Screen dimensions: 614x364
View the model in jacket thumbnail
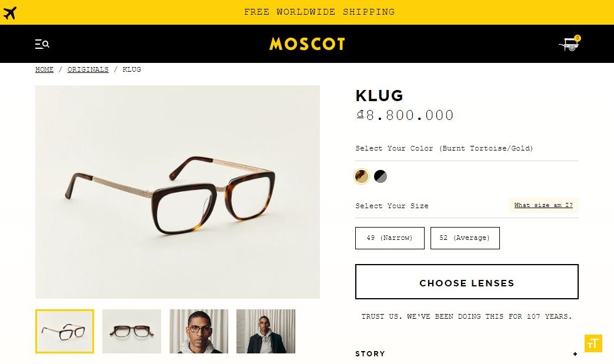click(x=266, y=331)
